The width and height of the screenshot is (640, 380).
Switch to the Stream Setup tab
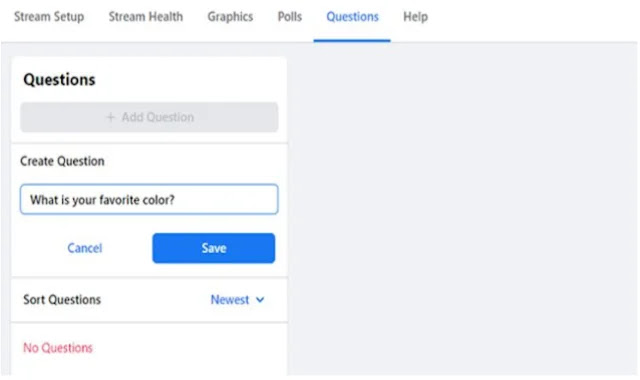pos(49,17)
